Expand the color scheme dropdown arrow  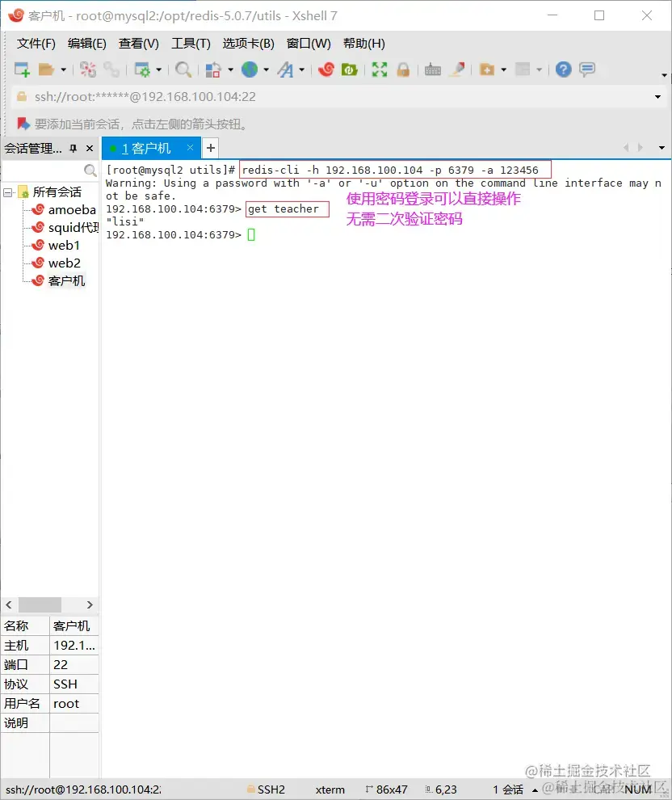[x=230, y=69]
